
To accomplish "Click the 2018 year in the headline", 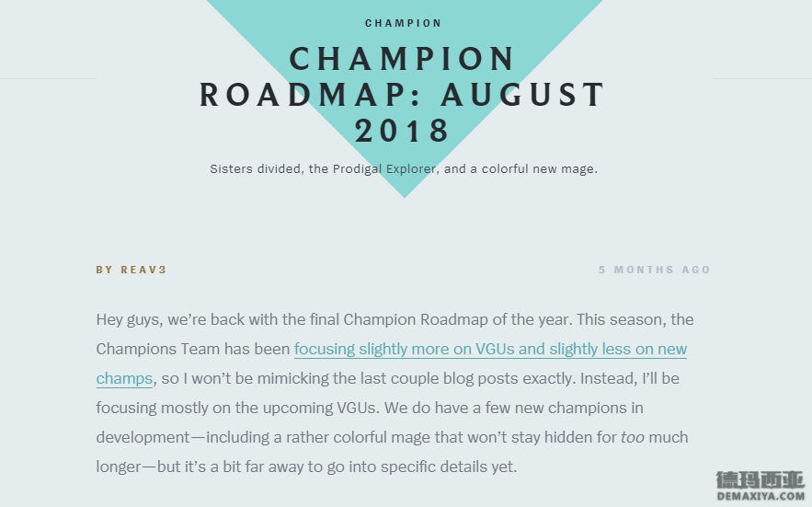I will tap(403, 130).
